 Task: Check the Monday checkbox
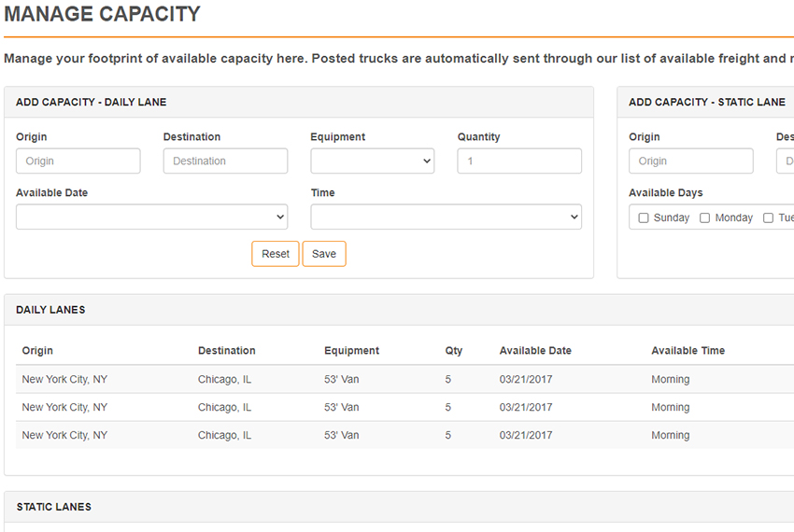704,217
